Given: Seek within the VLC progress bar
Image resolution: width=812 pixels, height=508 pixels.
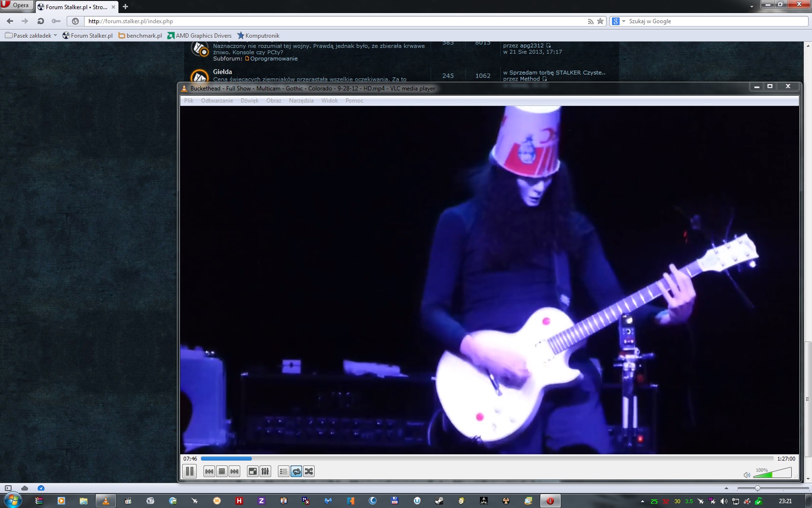Looking at the screenshot, I should pos(487,459).
